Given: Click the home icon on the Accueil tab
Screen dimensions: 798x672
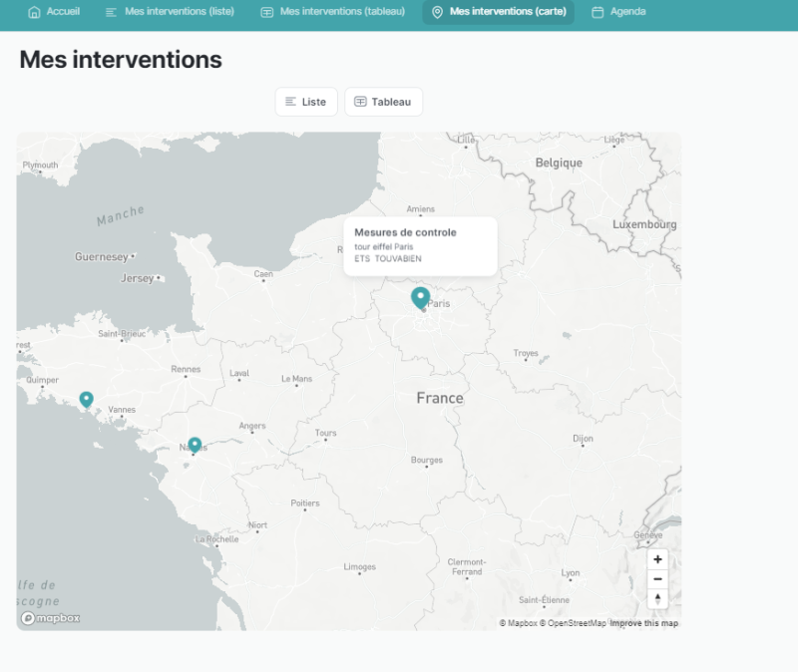Looking at the screenshot, I should point(35,13).
